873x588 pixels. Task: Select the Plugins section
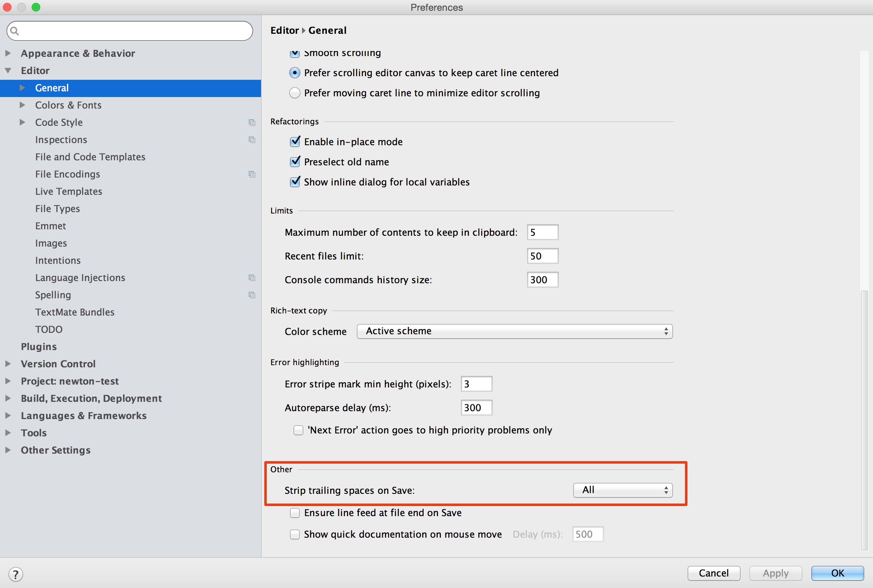click(x=38, y=346)
